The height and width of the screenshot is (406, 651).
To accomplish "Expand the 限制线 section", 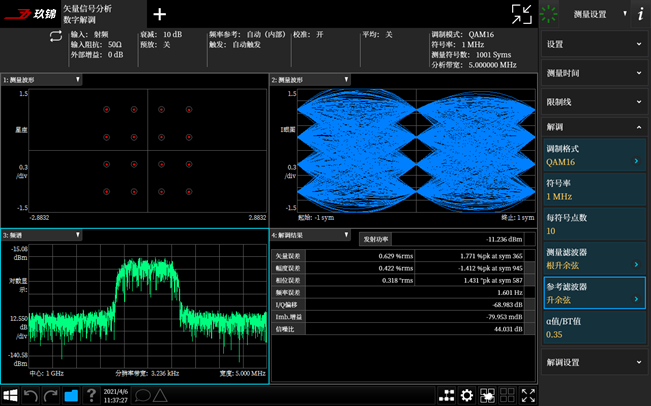I will click(x=594, y=102).
